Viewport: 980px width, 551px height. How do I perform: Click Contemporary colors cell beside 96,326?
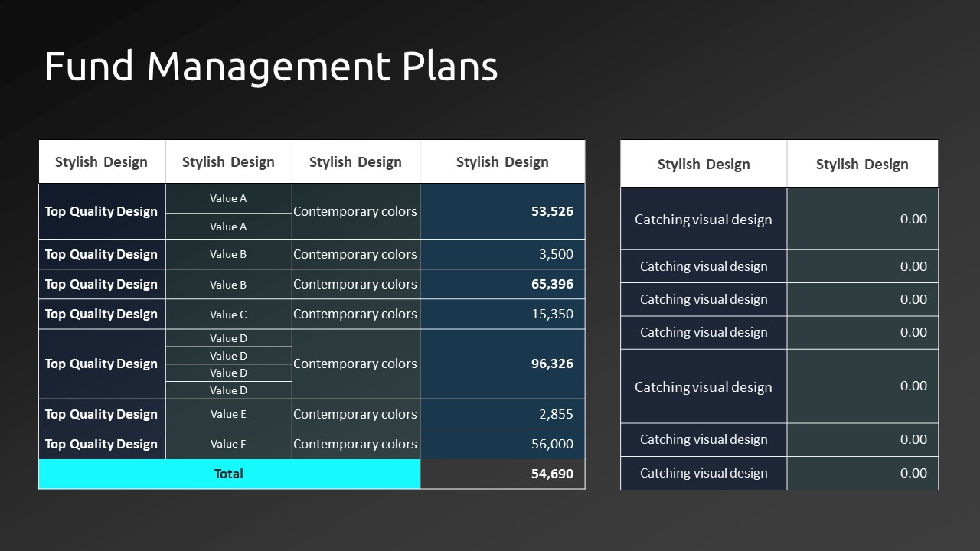tap(355, 364)
